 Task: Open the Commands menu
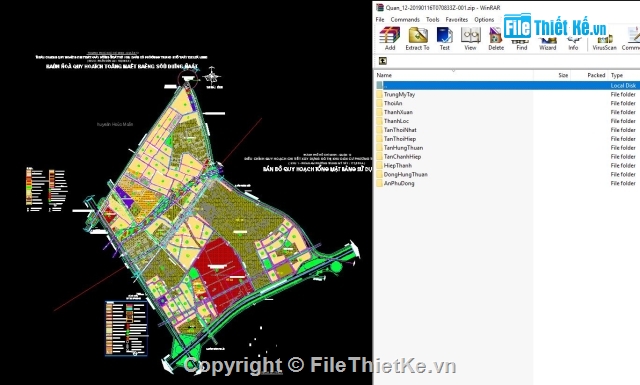pyautogui.click(x=405, y=20)
